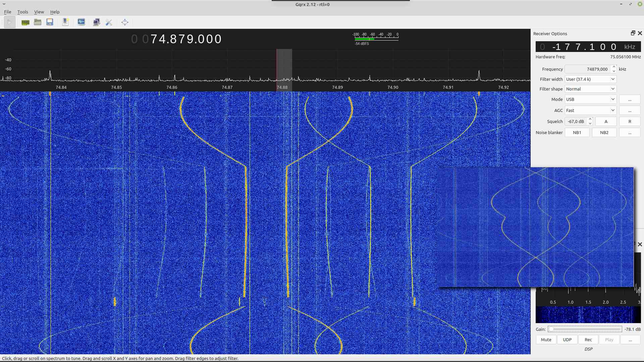Open the Mode USB dropdown
This screenshot has height=362, width=644.
(590, 99)
